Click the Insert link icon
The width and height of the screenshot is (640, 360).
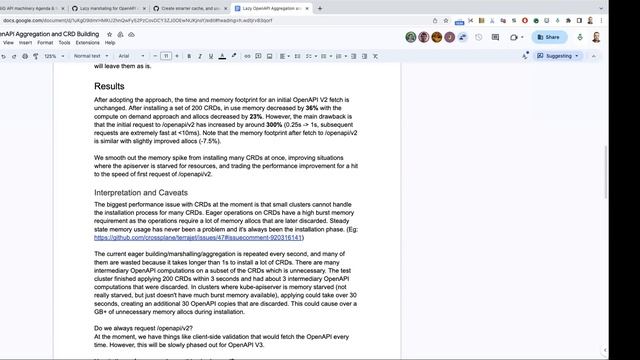(247, 56)
